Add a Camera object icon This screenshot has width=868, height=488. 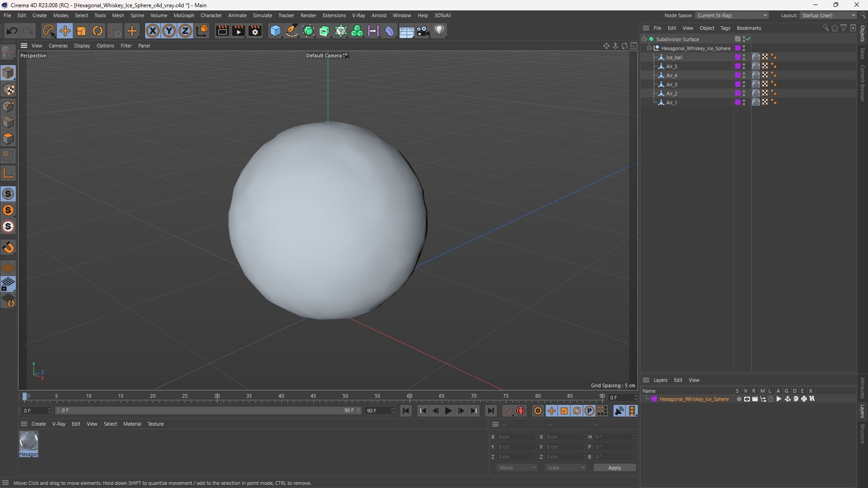[423, 31]
